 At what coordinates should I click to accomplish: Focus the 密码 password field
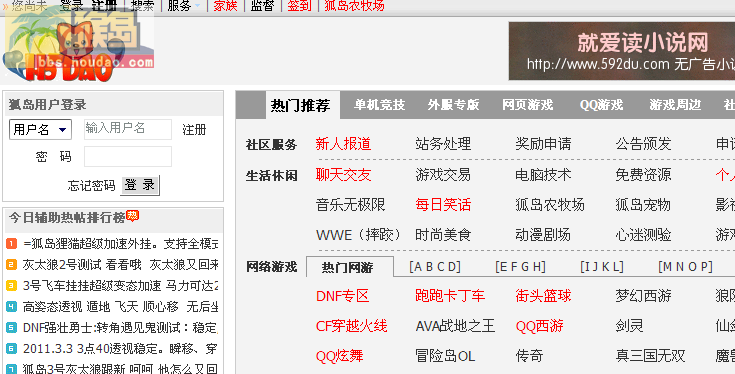(128, 157)
